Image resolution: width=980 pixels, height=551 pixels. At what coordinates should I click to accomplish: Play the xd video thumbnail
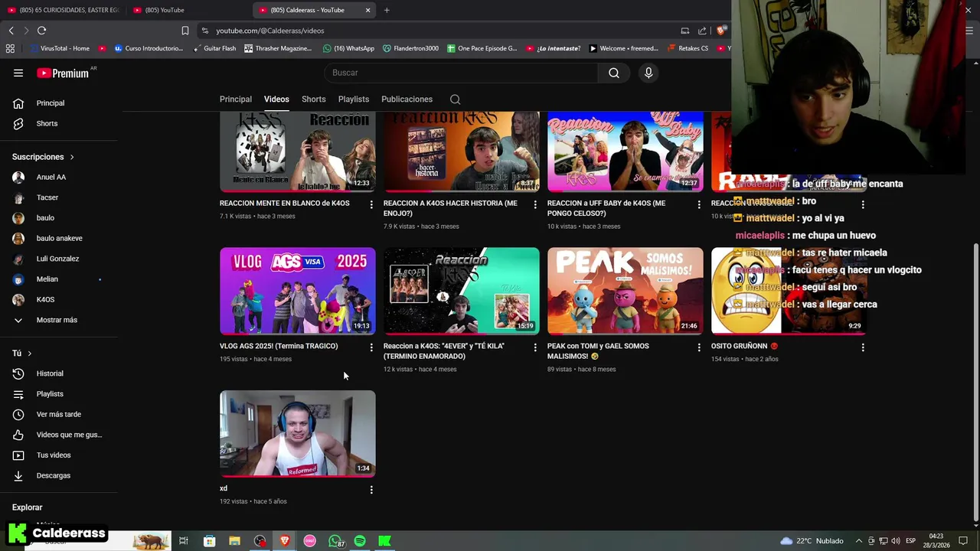coord(298,434)
